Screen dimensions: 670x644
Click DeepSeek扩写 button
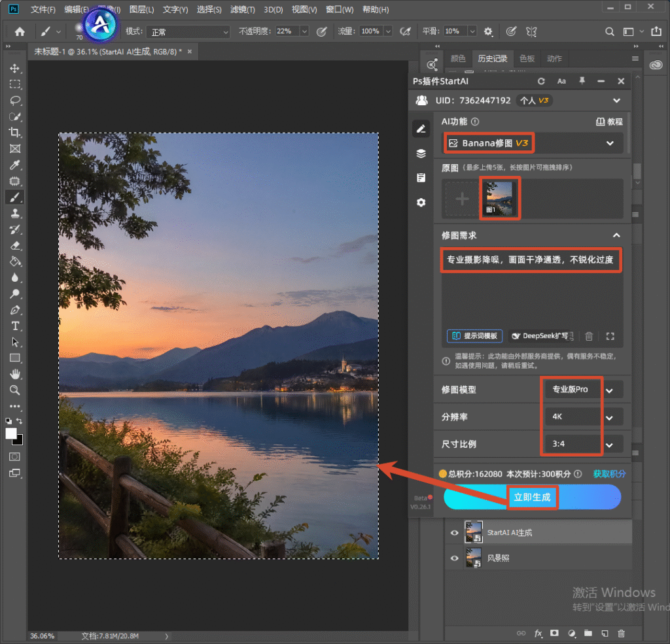coord(542,335)
